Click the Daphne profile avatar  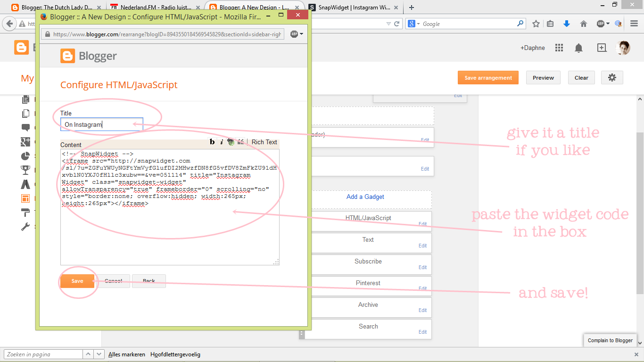point(623,48)
